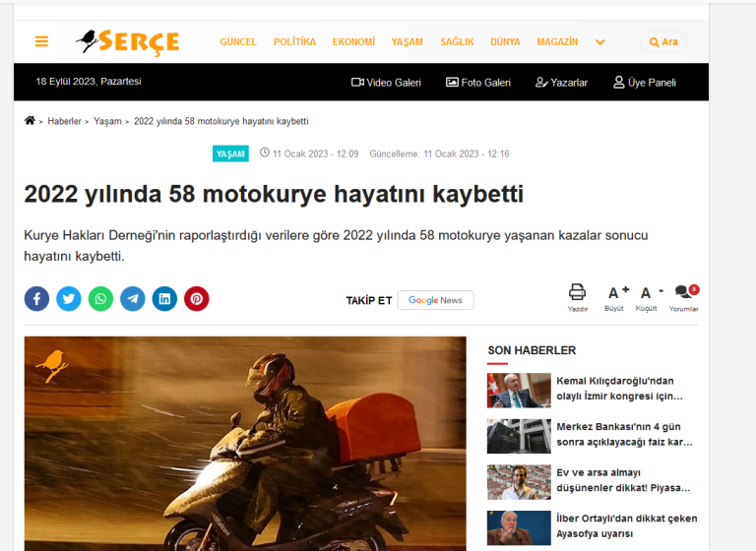The image size is (756, 551).
Task: Click the İlber Ortaylı news thumbnail
Action: (x=519, y=527)
